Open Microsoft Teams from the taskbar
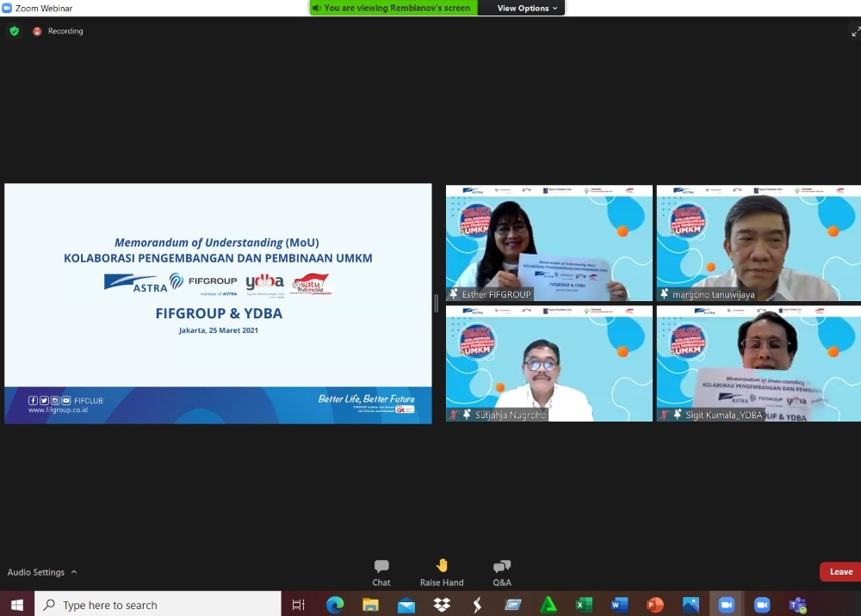861x616 pixels. point(798,605)
